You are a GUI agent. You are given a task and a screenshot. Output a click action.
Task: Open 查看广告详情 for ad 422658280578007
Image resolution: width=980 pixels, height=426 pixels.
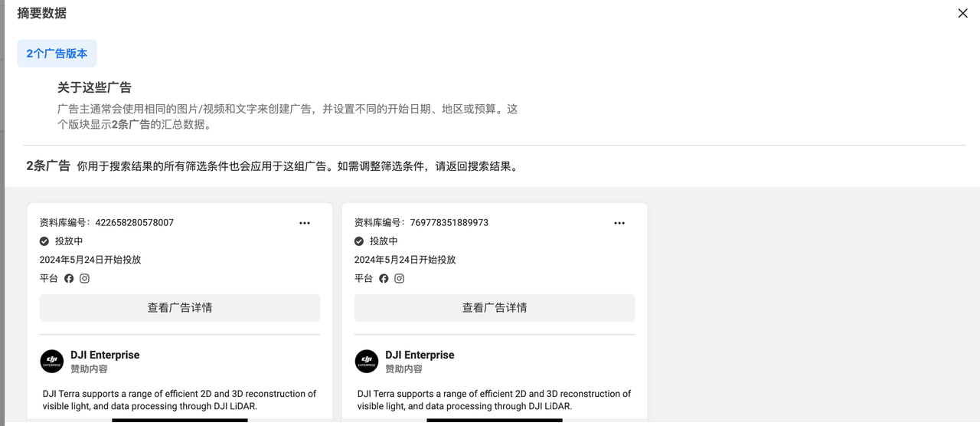180,308
